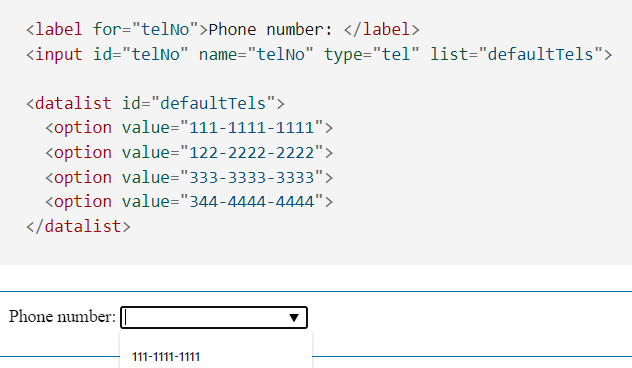Click the option line with value 344-4444-4444
This screenshot has height=368, width=632.
click(x=189, y=202)
